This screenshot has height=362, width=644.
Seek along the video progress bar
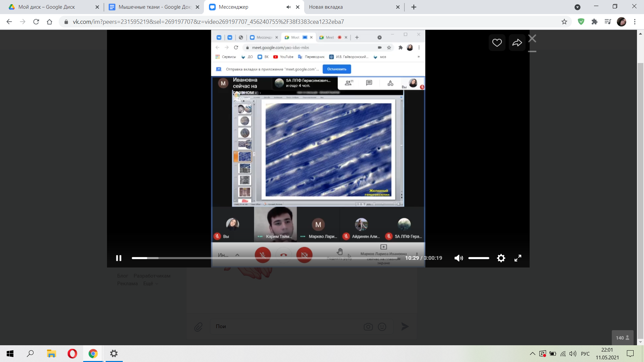click(265, 258)
